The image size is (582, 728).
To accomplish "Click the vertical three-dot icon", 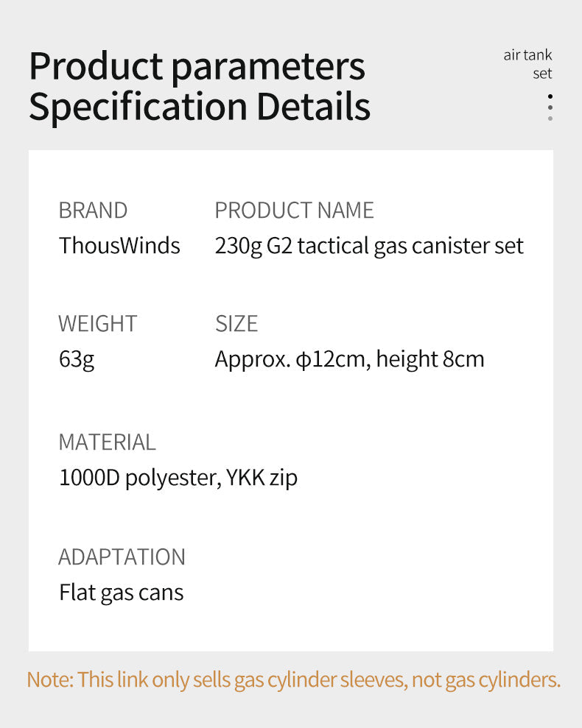I will [x=550, y=107].
